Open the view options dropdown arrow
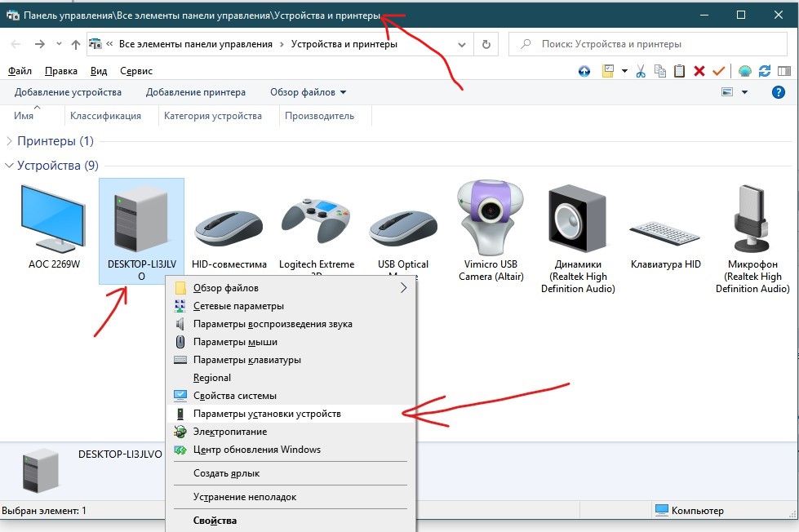This screenshot has width=799, height=532. pyautogui.click(x=744, y=92)
